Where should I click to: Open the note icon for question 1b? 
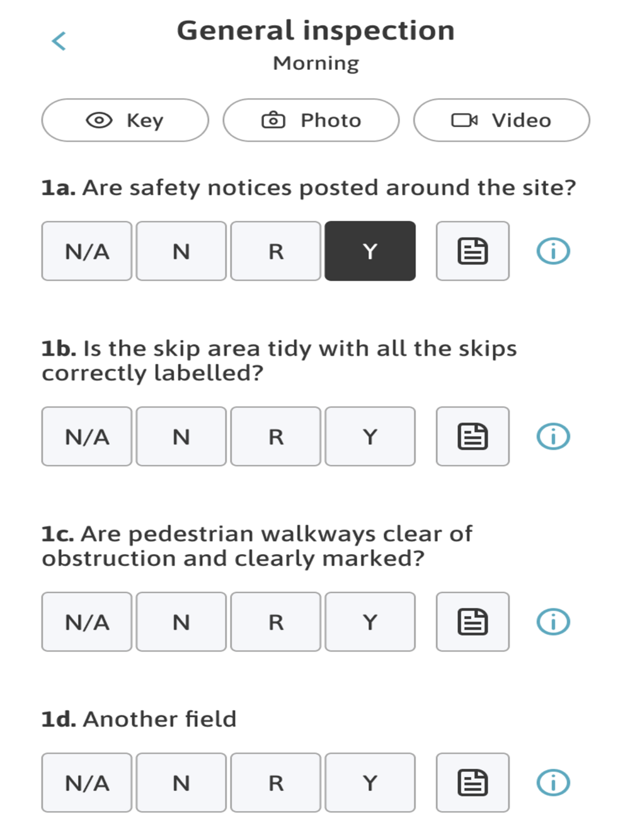click(x=472, y=436)
